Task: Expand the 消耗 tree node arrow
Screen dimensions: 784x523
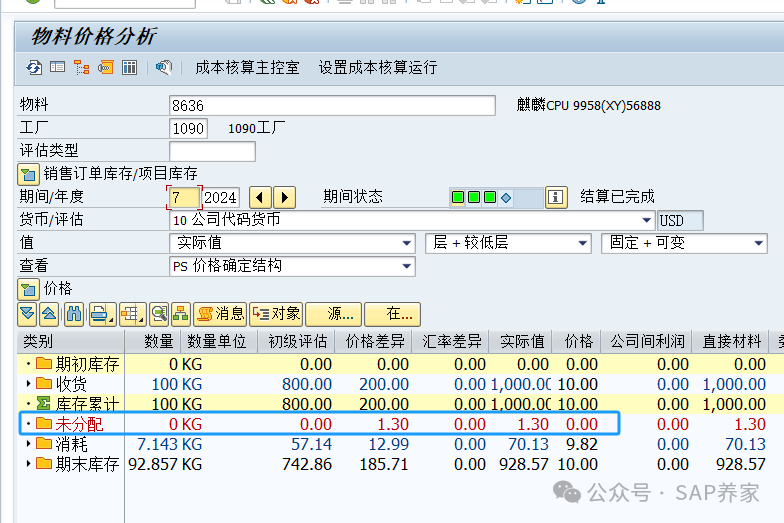Action: point(28,444)
